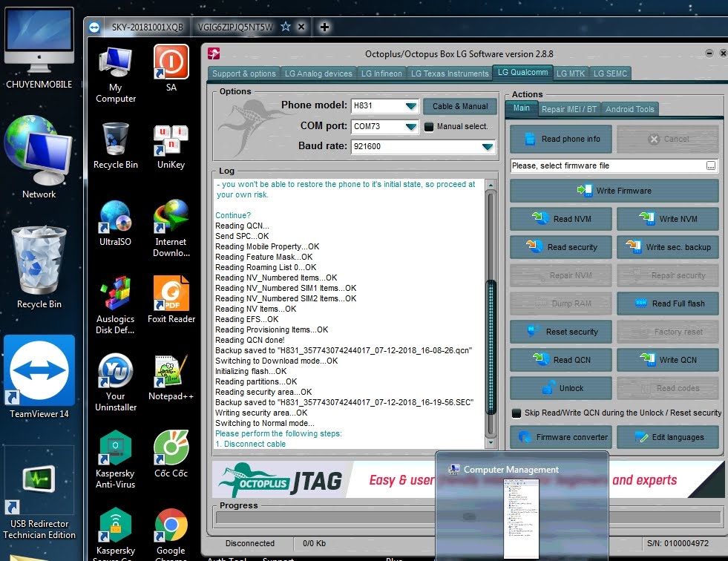Click the Read QCN button
This screenshot has width=728, height=561.
(x=561, y=360)
